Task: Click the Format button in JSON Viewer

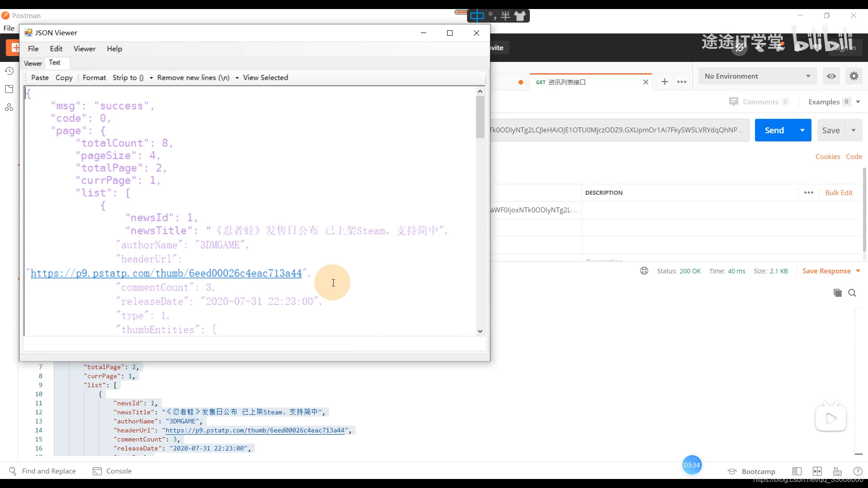Action: 94,77
